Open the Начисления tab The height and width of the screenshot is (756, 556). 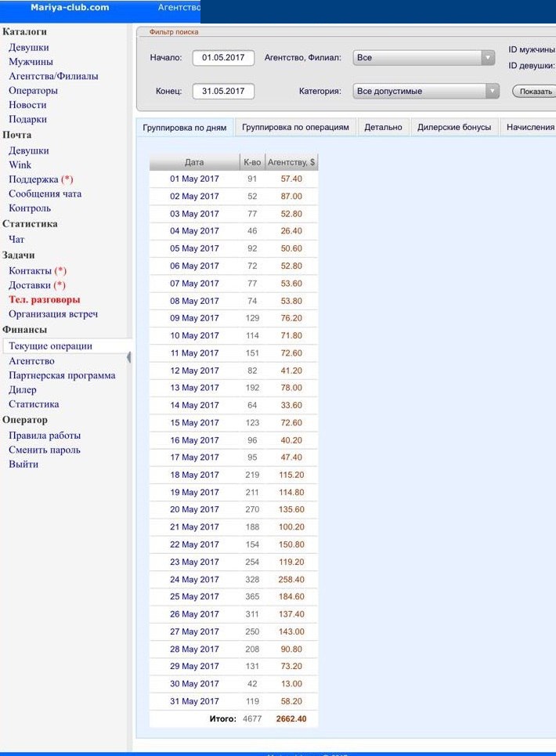coord(529,127)
